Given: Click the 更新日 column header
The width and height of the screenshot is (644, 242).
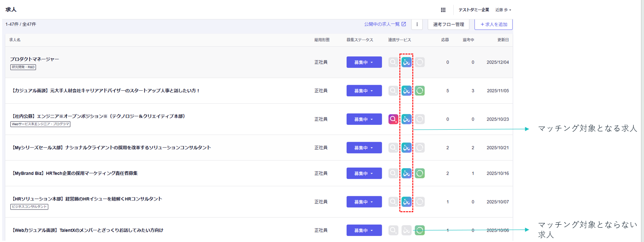Looking at the screenshot, I should (x=503, y=40).
